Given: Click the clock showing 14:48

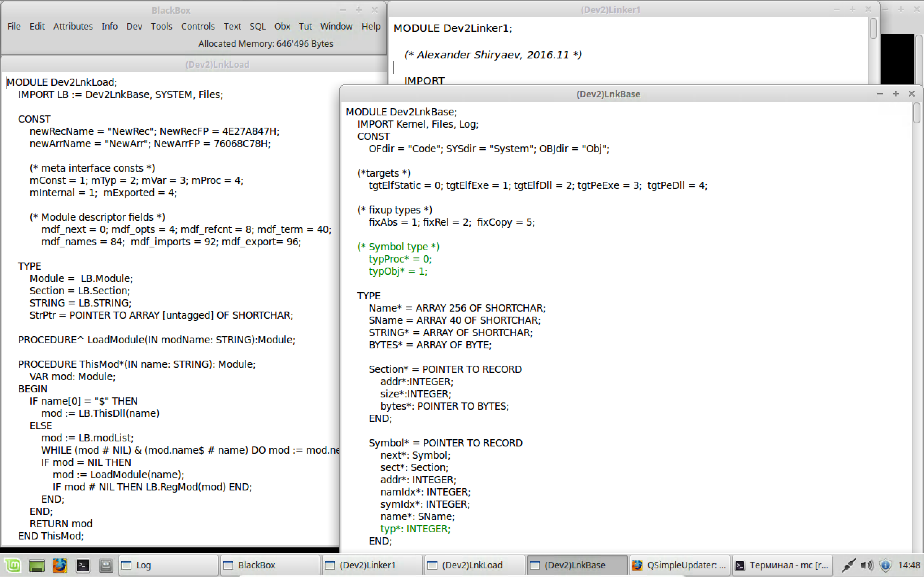Looking at the screenshot, I should pyautogui.click(x=909, y=565).
